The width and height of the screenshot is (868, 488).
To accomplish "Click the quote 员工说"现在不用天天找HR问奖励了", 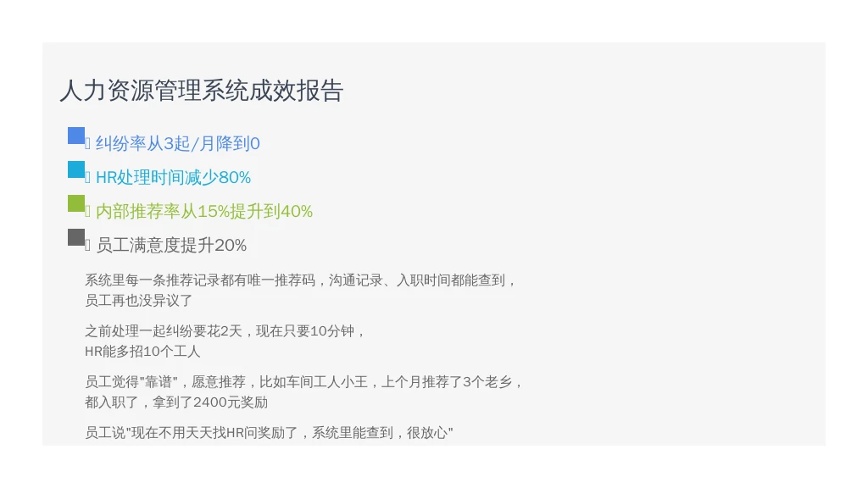I will pyautogui.click(x=269, y=433).
